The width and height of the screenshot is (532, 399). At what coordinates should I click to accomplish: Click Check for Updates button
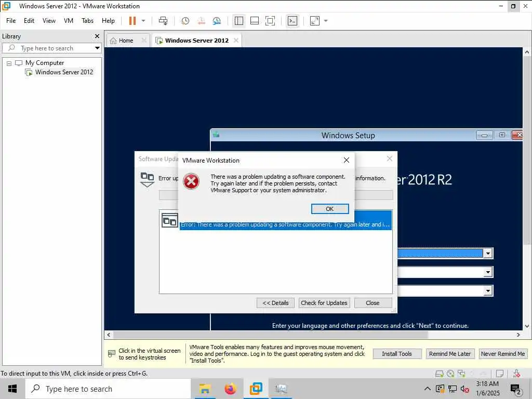coord(324,303)
